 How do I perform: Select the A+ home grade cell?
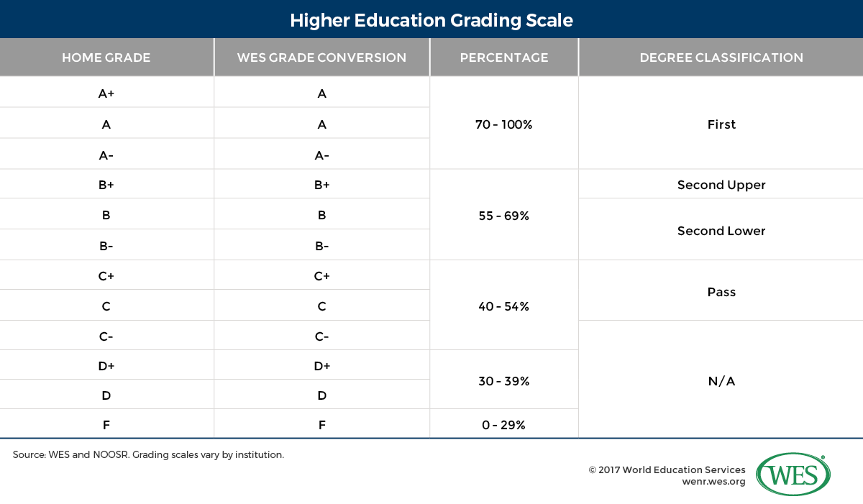(106, 92)
